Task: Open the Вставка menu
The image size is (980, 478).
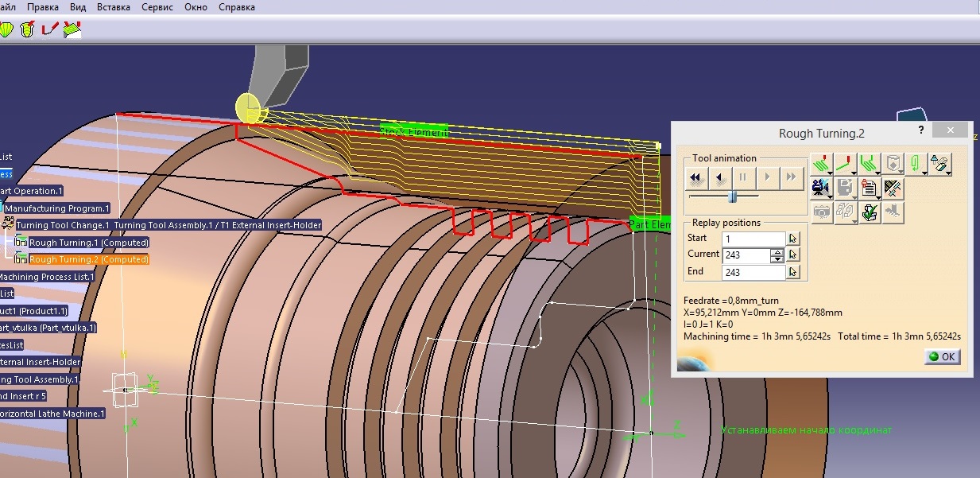Action: 114,7
